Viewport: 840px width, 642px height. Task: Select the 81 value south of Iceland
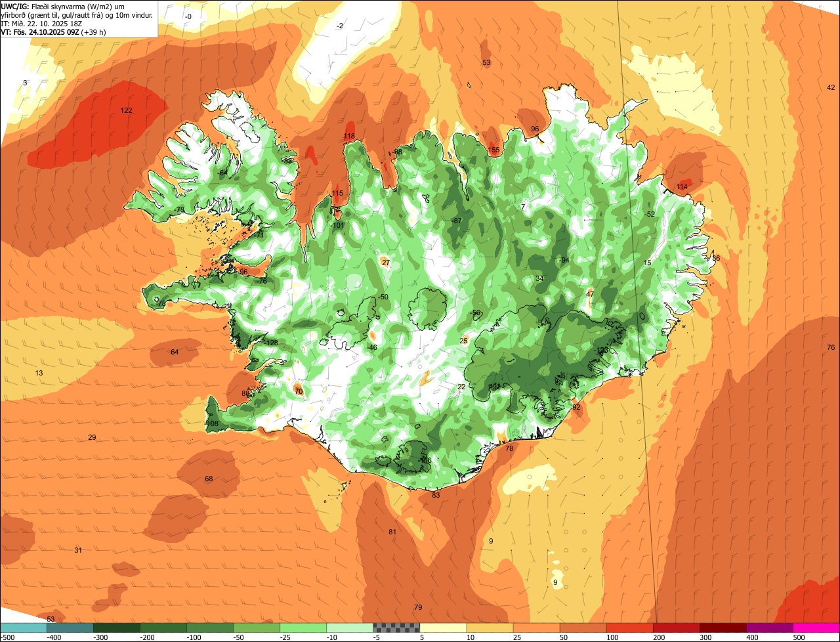(392, 532)
